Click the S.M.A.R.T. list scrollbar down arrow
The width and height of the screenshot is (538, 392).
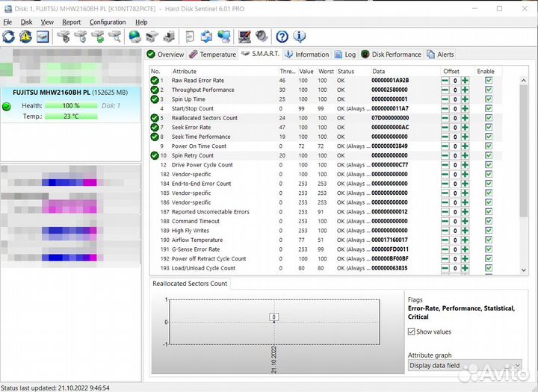(x=524, y=270)
